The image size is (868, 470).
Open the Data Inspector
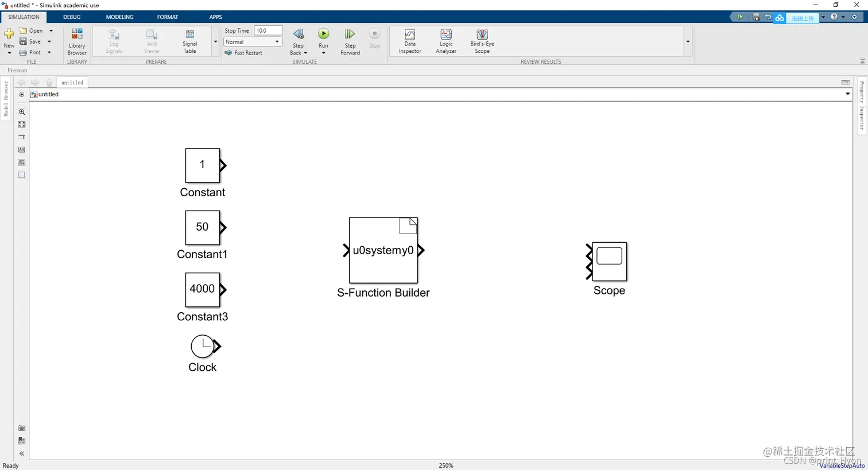coord(410,41)
